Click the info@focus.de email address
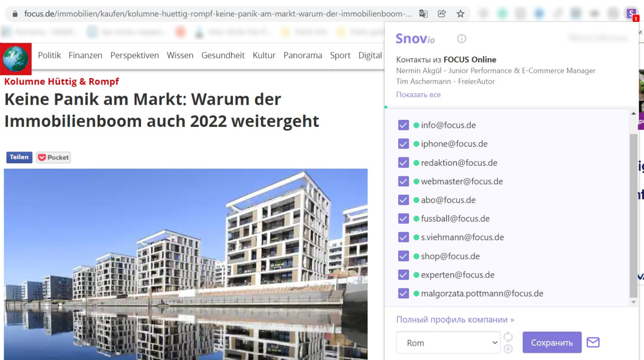 tap(448, 125)
